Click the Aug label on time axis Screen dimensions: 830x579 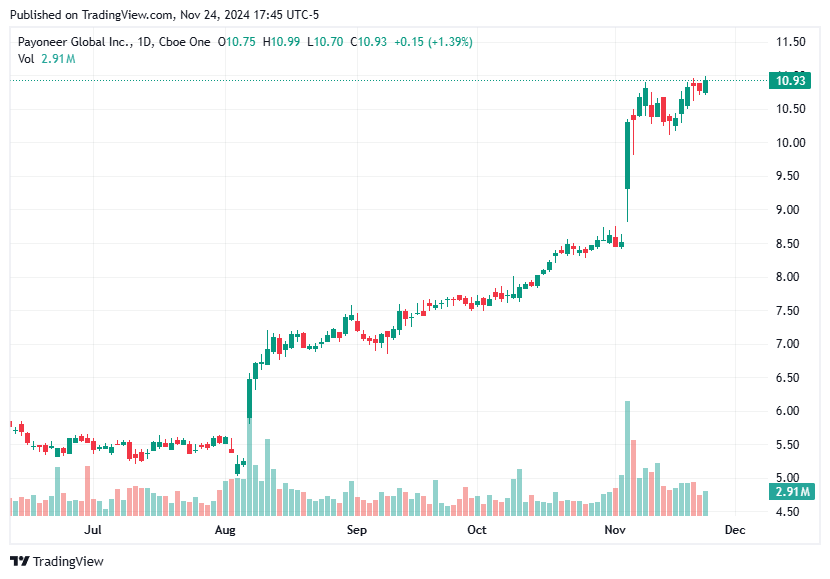coord(225,530)
